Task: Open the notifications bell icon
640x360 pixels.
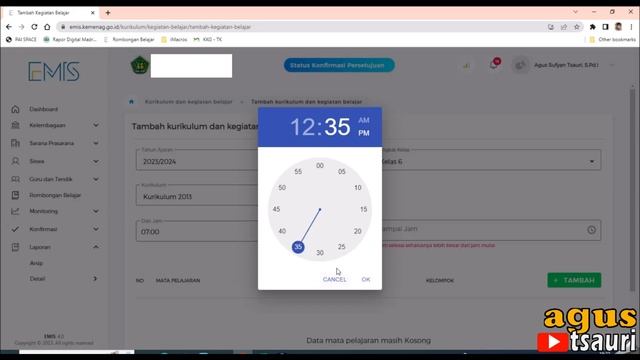Action: click(494, 64)
